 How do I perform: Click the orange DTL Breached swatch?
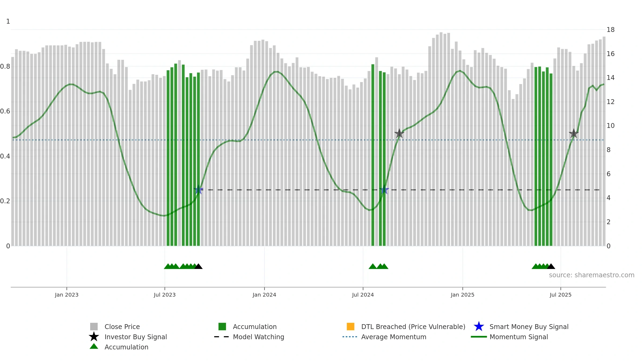click(x=350, y=327)
